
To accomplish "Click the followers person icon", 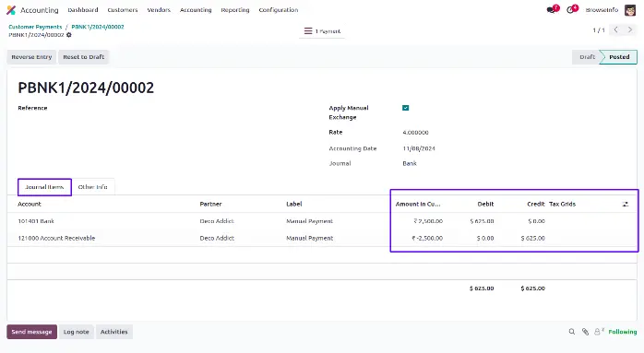I will pyautogui.click(x=599, y=331).
